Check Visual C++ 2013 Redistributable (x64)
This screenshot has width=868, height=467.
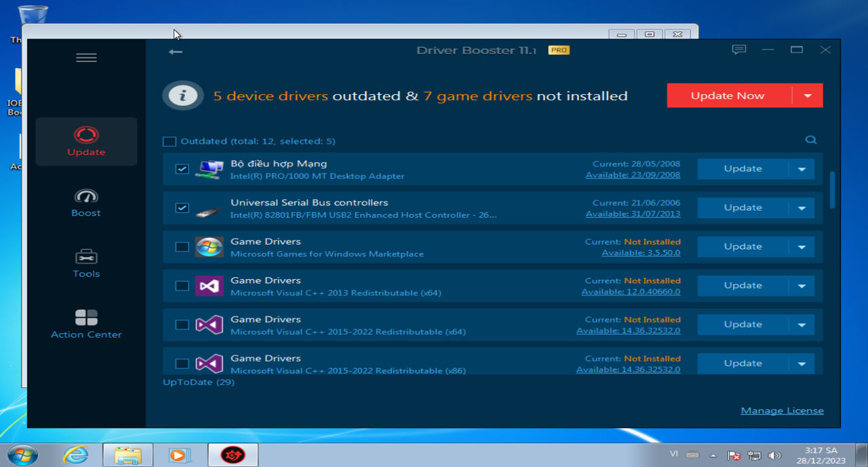tap(182, 286)
